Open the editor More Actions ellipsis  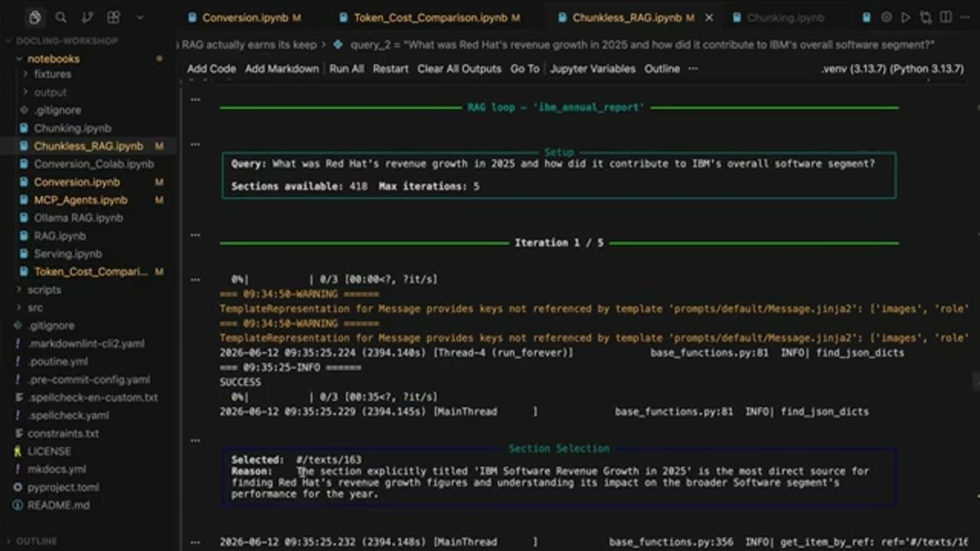tap(964, 17)
